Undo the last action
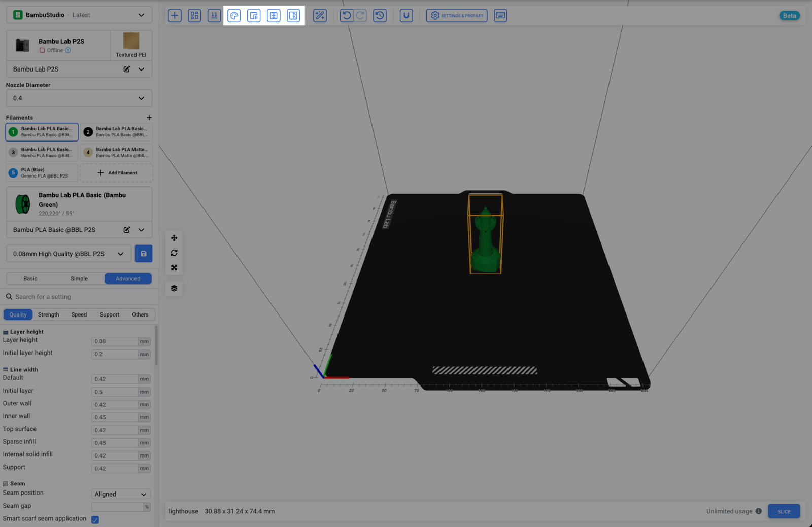Image resolution: width=812 pixels, height=527 pixels. tap(347, 16)
